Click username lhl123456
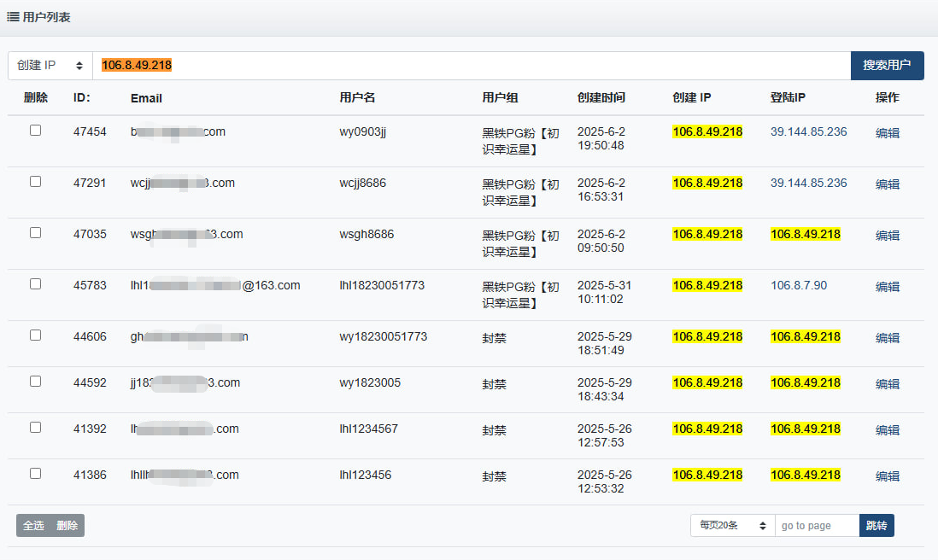 click(366, 475)
